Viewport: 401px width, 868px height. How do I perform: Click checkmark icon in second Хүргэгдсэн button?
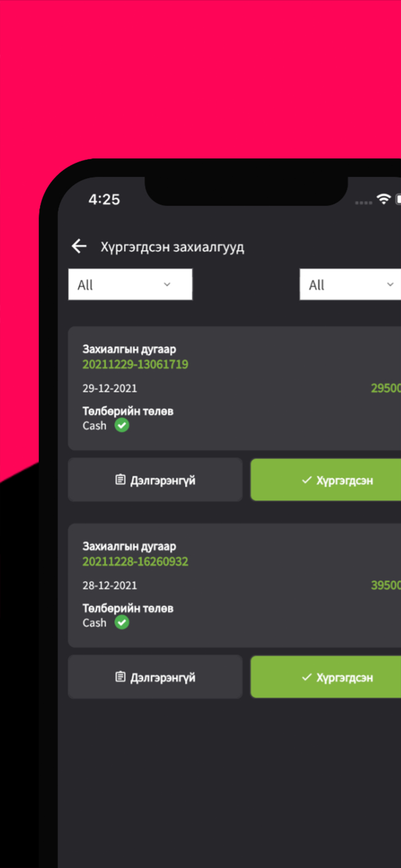[307, 677]
